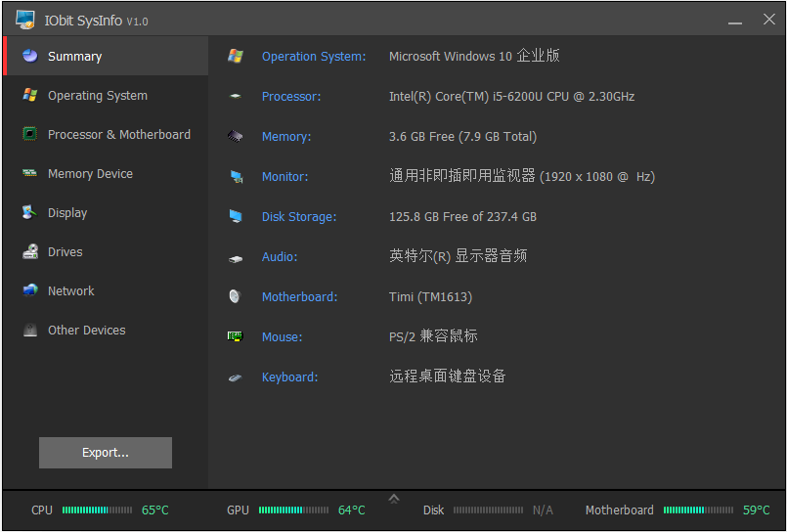Image resolution: width=787 pixels, height=532 pixels.
Task: Click the Audio row icon
Action: pyautogui.click(x=236, y=259)
